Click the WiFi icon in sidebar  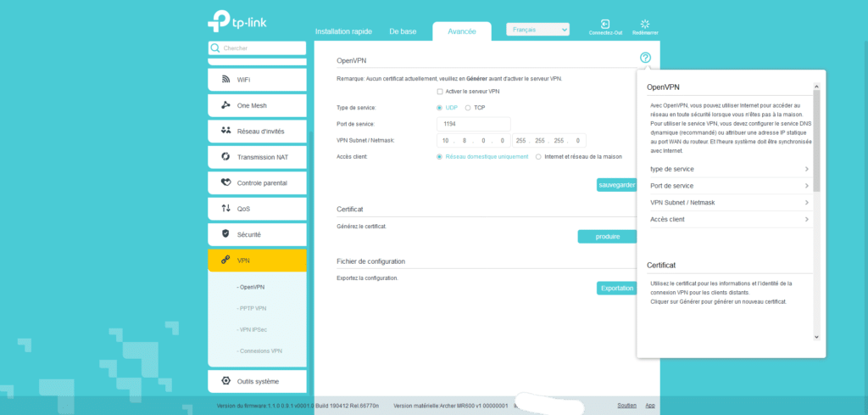click(226, 79)
